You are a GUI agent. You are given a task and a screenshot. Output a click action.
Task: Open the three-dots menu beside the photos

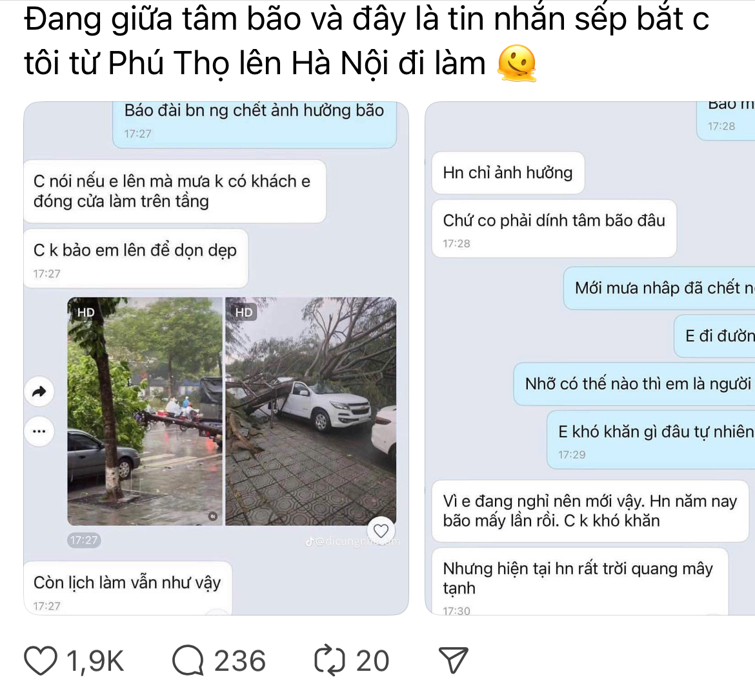click(x=39, y=431)
